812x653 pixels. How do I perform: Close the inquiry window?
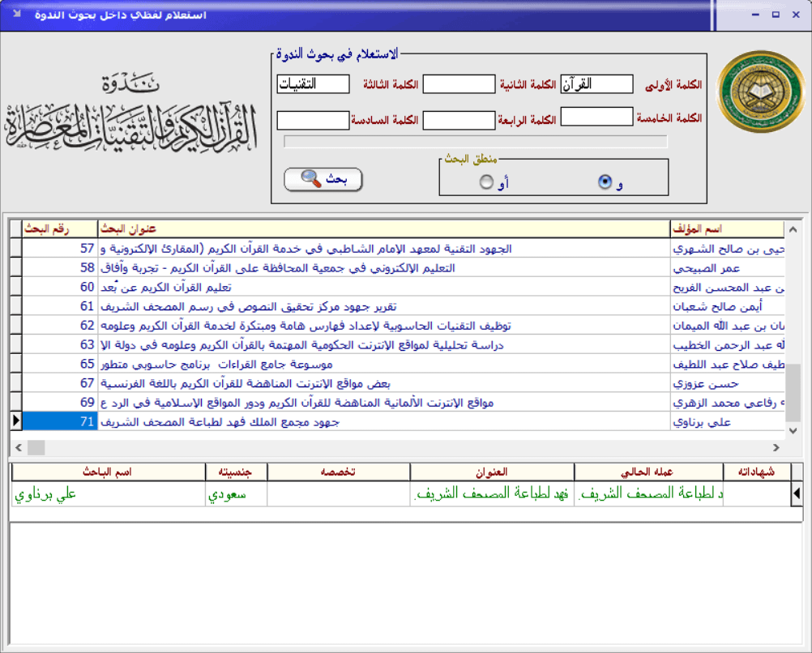[x=796, y=15]
